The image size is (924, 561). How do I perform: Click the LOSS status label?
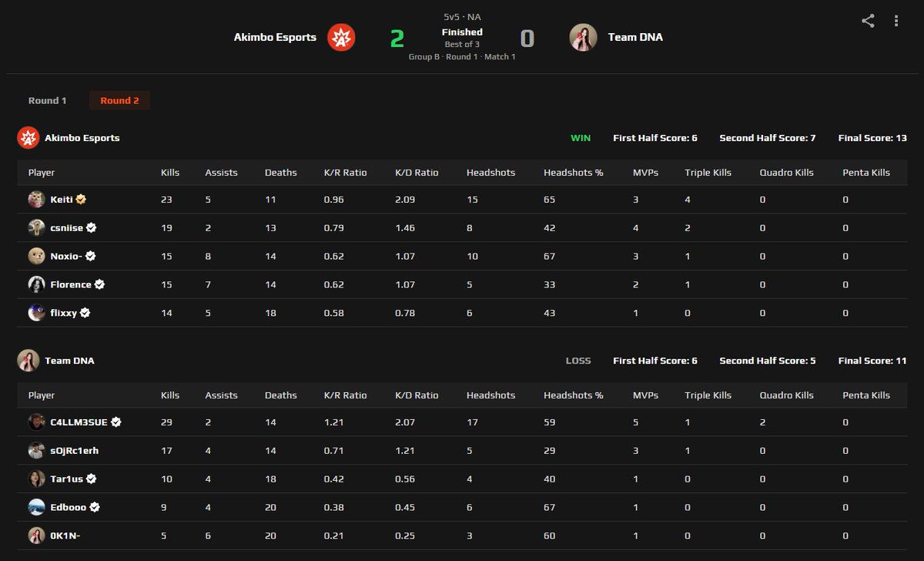(x=578, y=361)
